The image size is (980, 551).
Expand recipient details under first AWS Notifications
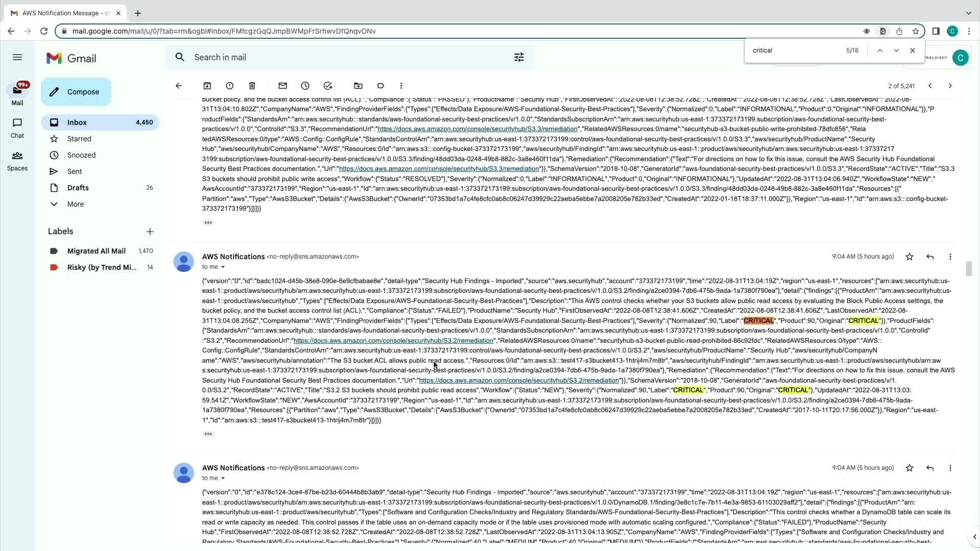223,267
